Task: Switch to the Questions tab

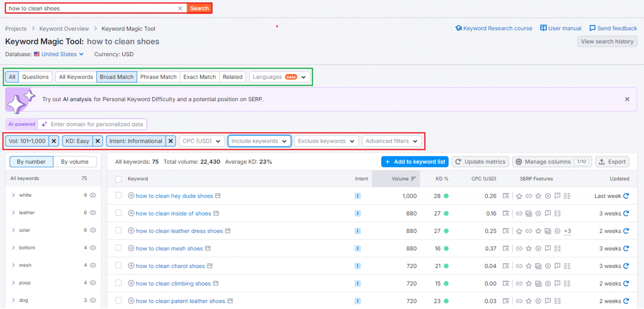Action: point(35,77)
